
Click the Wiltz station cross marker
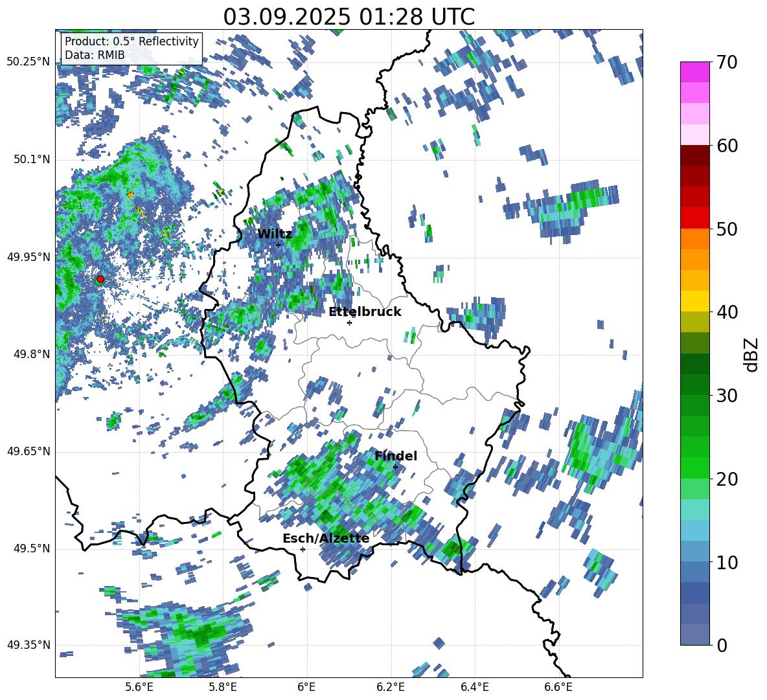[x=279, y=245]
